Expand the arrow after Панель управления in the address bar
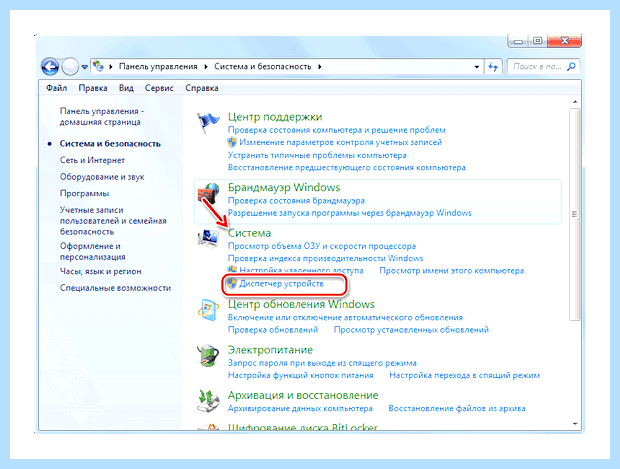 [x=206, y=66]
